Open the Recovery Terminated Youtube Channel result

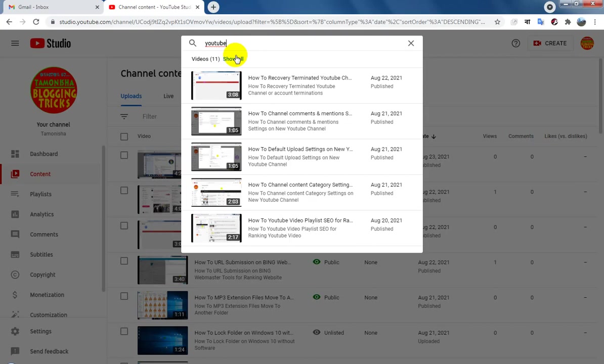(x=302, y=85)
